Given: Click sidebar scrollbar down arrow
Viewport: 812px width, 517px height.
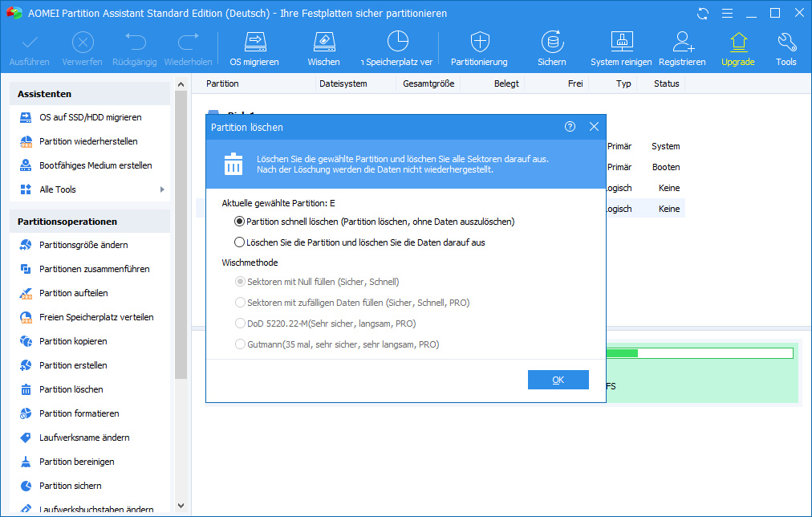Looking at the screenshot, I should click(x=181, y=506).
